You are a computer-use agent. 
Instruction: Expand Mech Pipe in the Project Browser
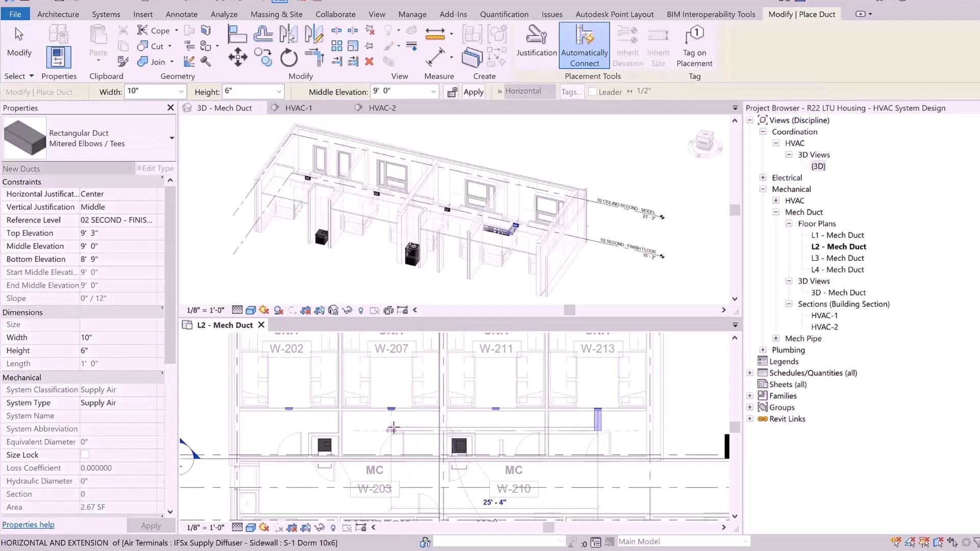(x=775, y=338)
